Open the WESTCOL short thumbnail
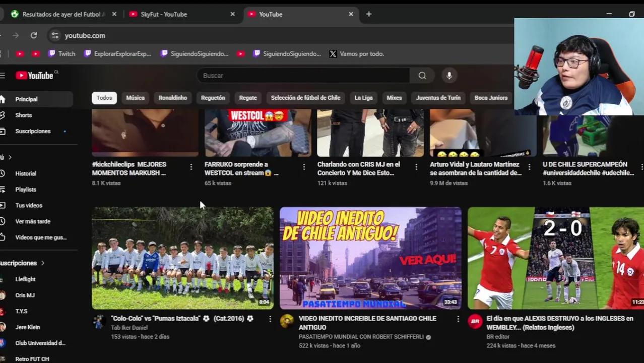644x363 pixels. coord(258,133)
